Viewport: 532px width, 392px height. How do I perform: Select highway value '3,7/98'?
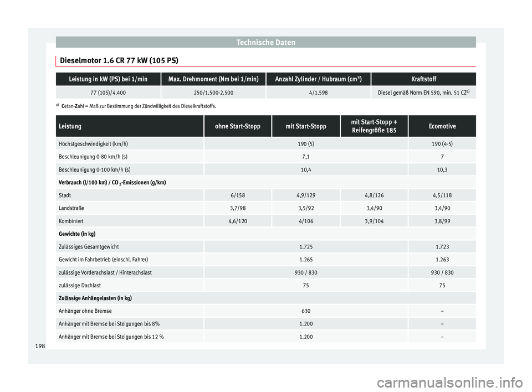pos(238,208)
